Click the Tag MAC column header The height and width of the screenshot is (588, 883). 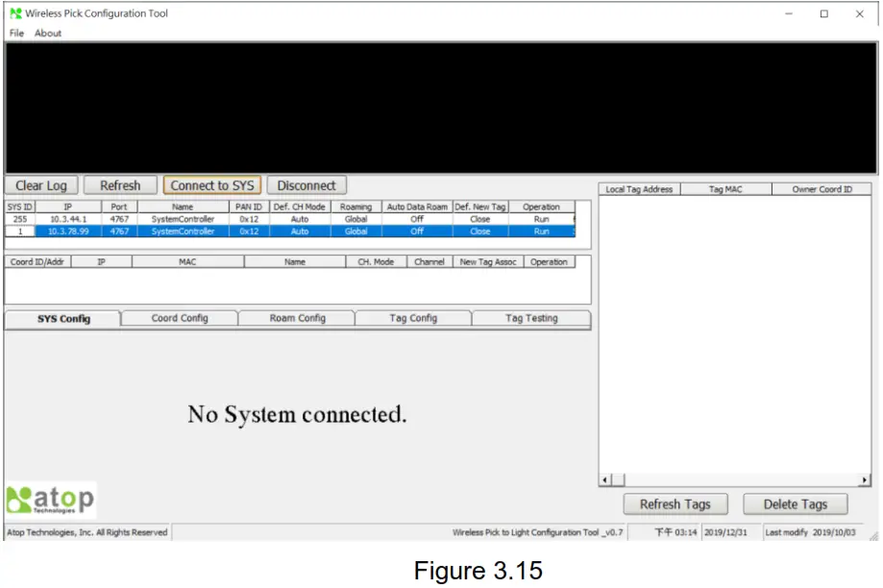pyautogui.click(x=725, y=189)
